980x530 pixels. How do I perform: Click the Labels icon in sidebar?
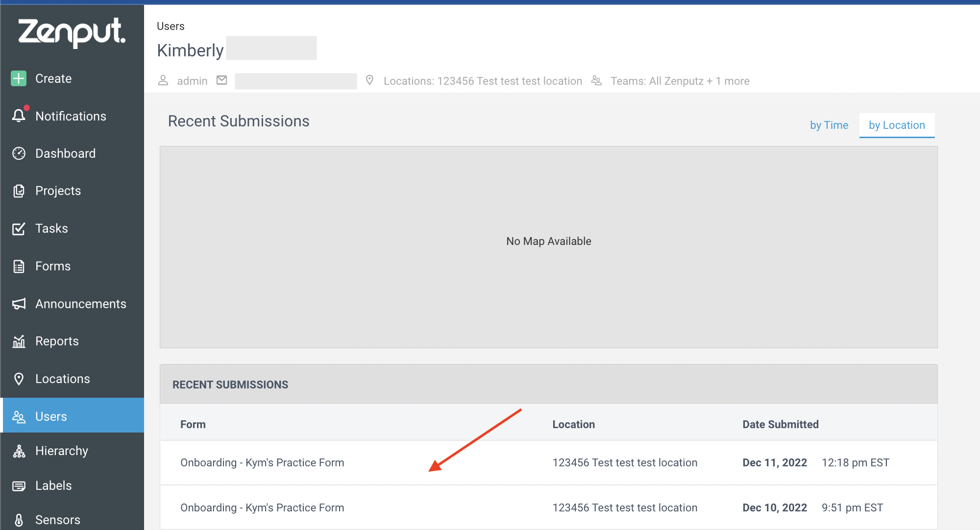(19, 485)
